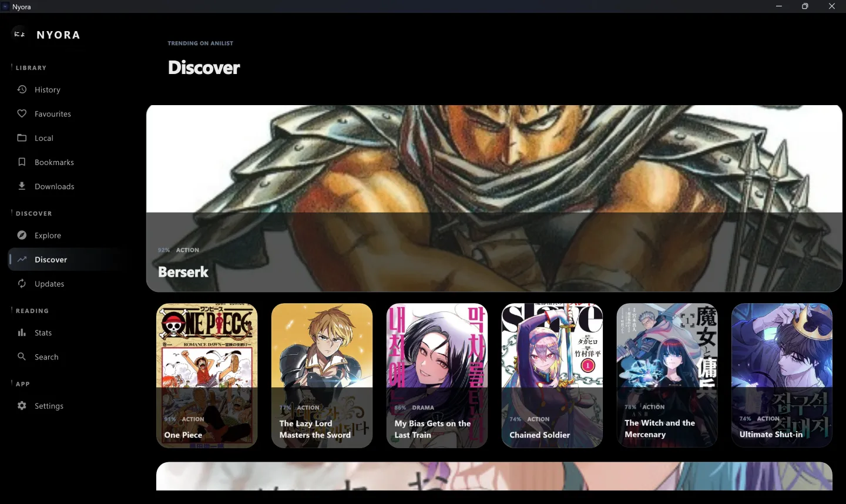Click the Settings gear icon
Viewport: 846px width, 504px height.
pyautogui.click(x=22, y=405)
